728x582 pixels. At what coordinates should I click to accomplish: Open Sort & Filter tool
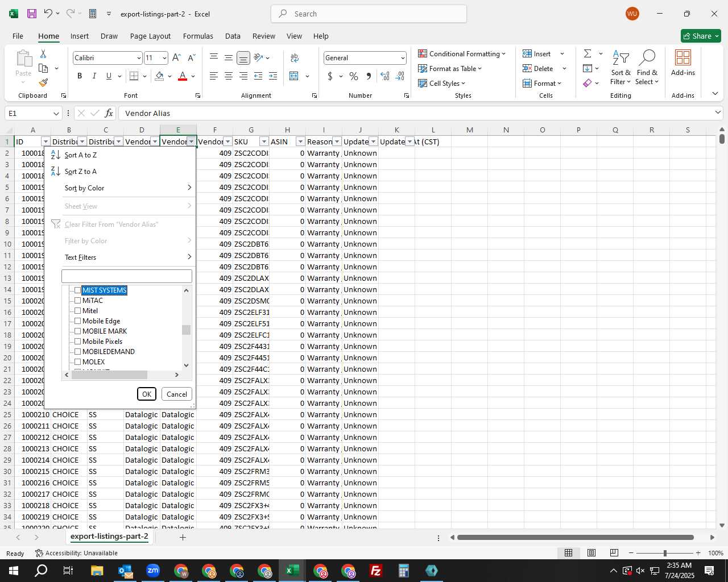tap(621, 68)
